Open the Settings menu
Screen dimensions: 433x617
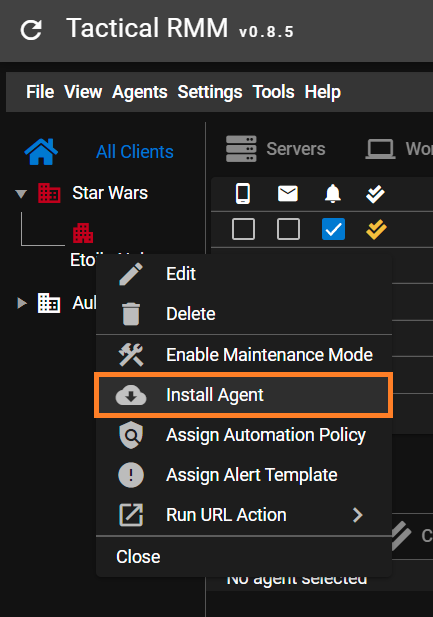(210, 92)
